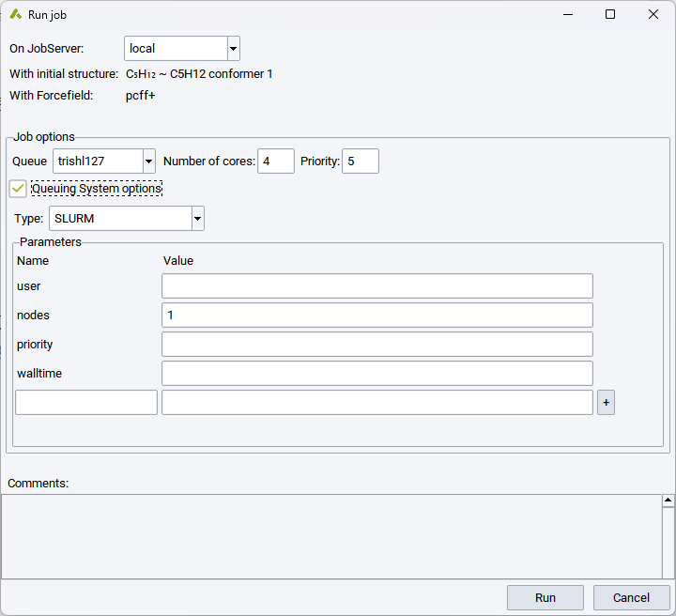Click the Cancel button

(x=631, y=598)
